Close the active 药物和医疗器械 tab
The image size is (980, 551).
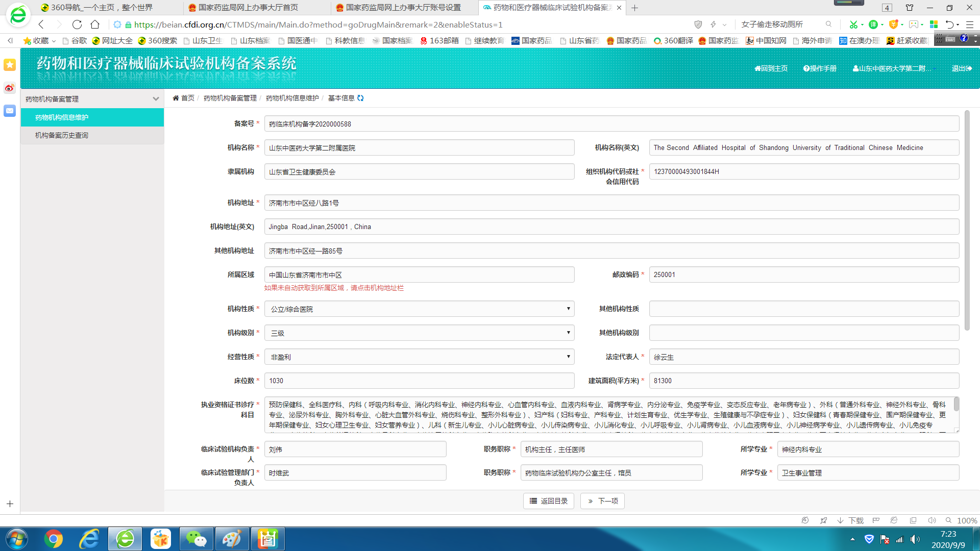click(x=619, y=8)
